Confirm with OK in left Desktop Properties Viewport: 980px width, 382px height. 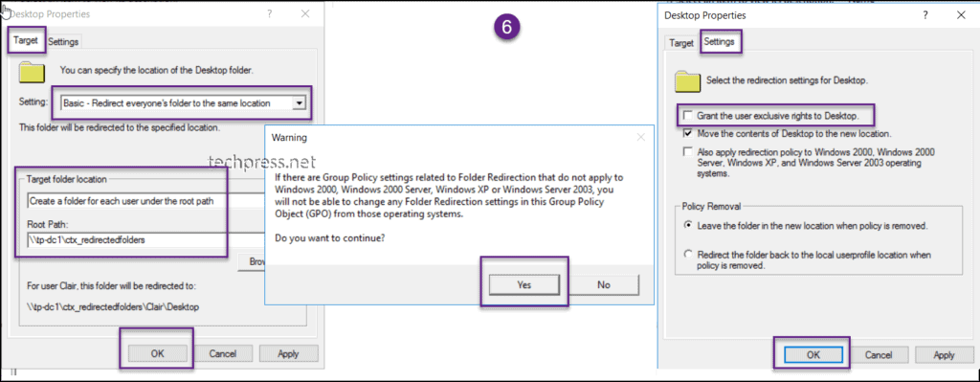158,354
